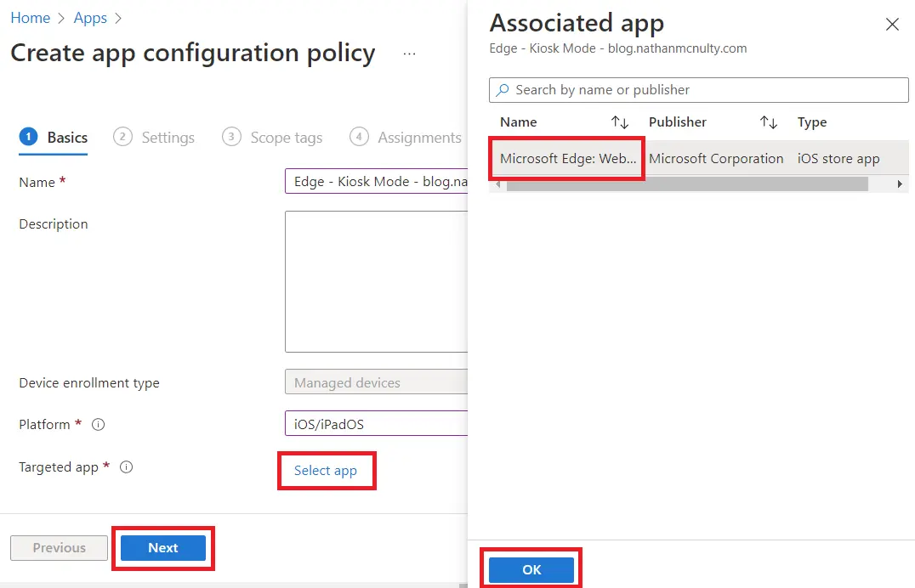Screen dimensions: 915x588
Task: Click the Search by name or publisher field
Action: pyautogui.click(x=706, y=90)
